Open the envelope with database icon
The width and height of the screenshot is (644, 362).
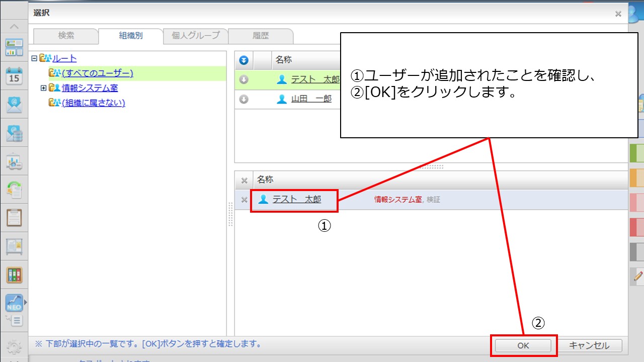pyautogui.click(x=14, y=133)
